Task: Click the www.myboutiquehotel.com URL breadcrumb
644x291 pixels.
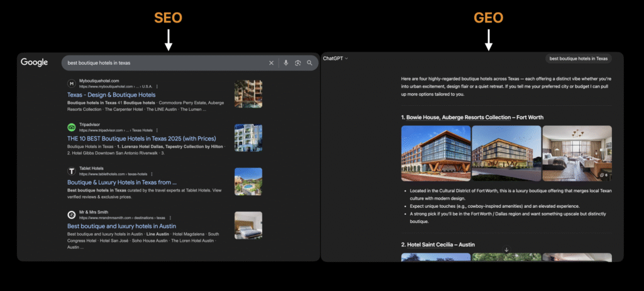Action: click(x=116, y=87)
